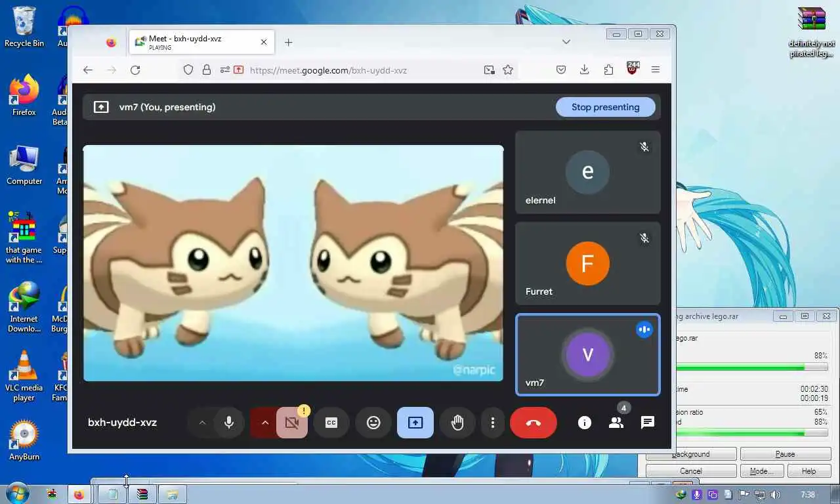Click the clock showing 7:38
This screenshot has height=504, width=840.
point(808,494)
